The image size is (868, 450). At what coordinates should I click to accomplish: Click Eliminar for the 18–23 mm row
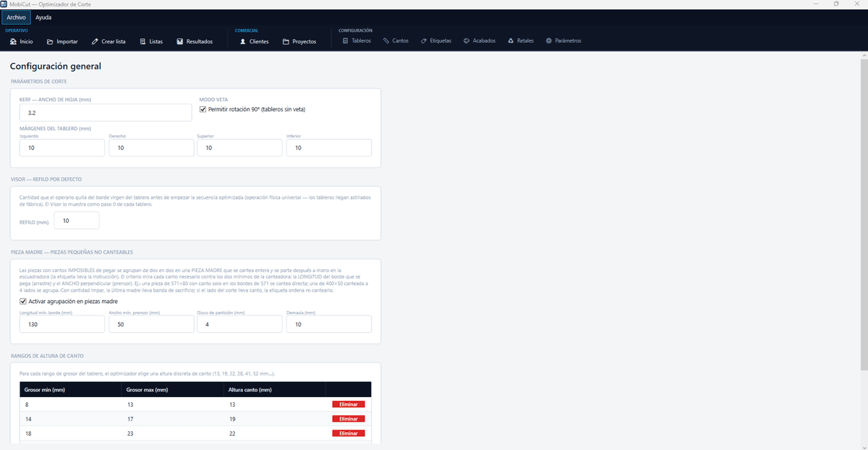click(x=349, y=433)
